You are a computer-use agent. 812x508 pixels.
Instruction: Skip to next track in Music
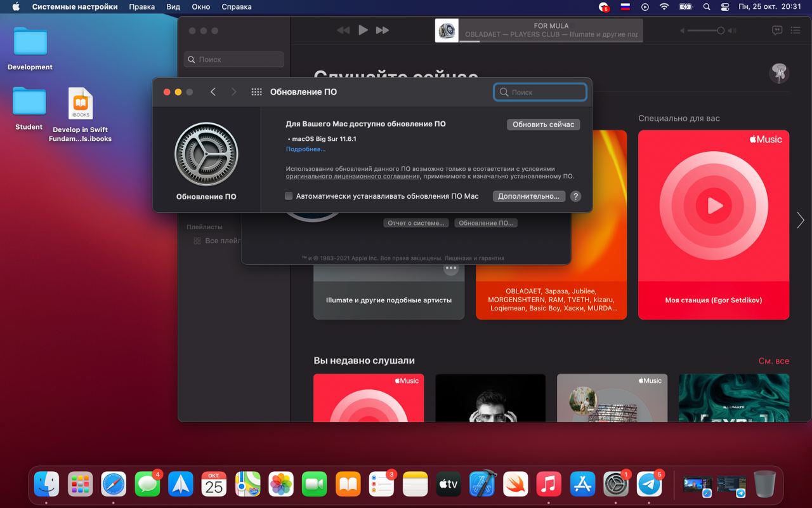tap(383, 30)
